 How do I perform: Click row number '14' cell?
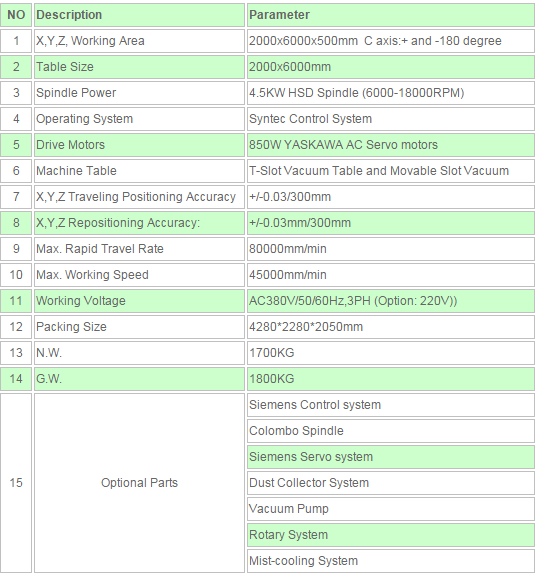point(16,380)
